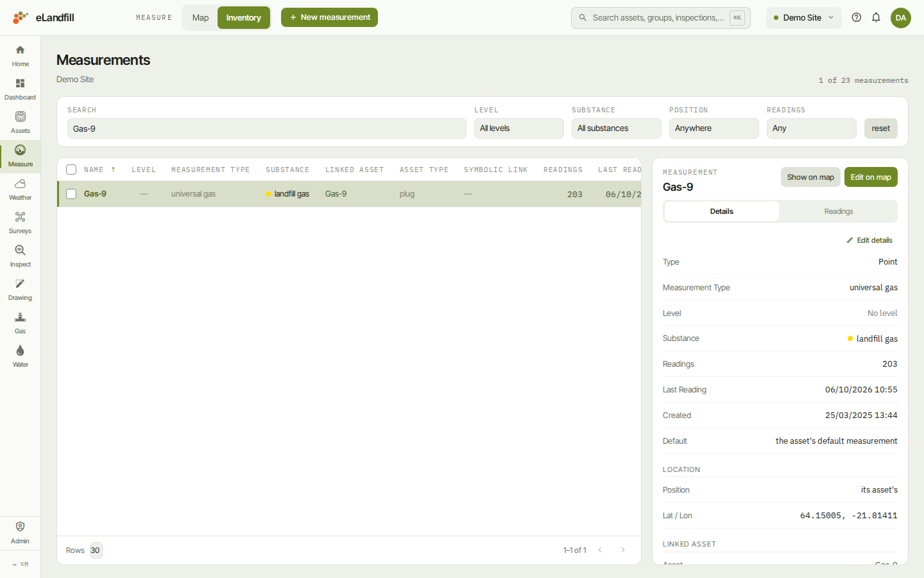The width and height of the screenshot is (924, 578).
Task: Open the Water droplet icon
Action: [20, 351]
